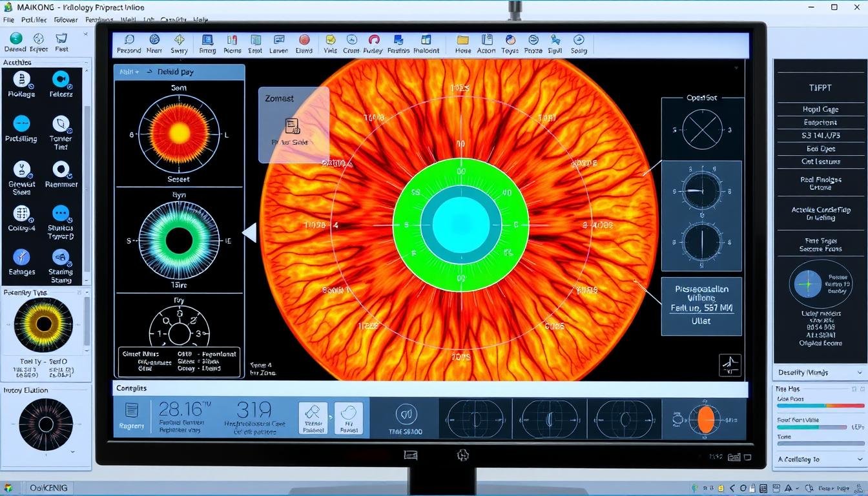This screenshot has height=496, width=868.
Task: Collapse the Main panel with the left arrow
Action: click(x=249, y=232)
